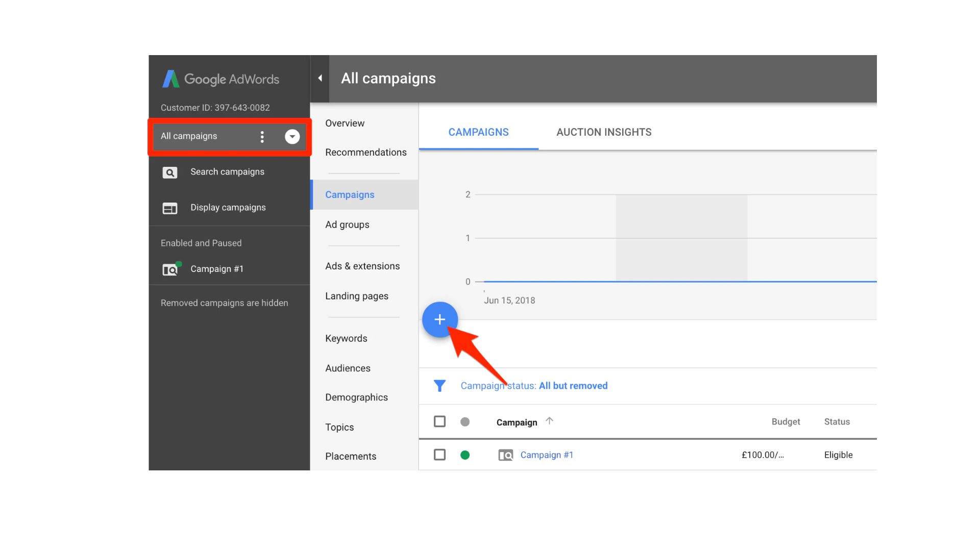Click the Enabled and Paused label

click(x=201, y=243)
